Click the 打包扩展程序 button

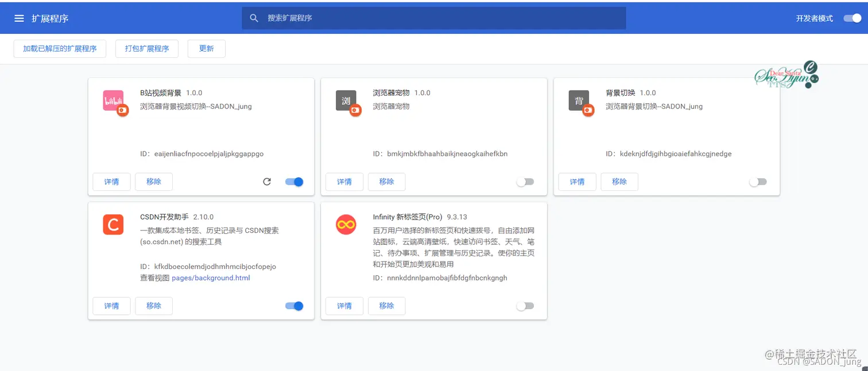146,48
